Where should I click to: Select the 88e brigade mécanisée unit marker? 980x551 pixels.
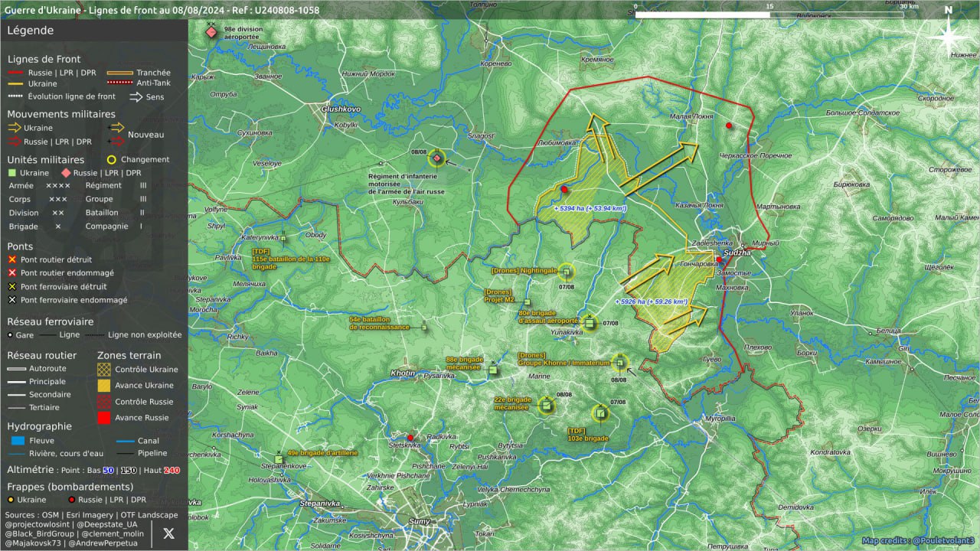(493, 370)
